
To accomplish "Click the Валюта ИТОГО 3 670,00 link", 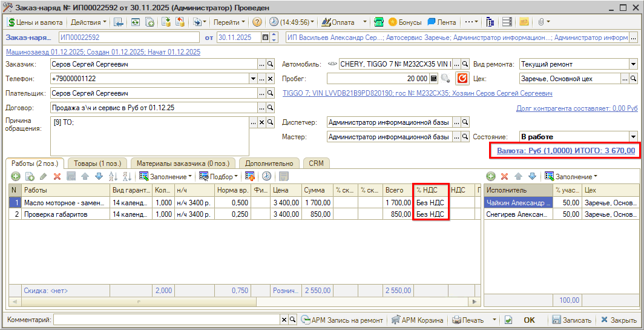I will pyautogui.click(x=566, y=150).
